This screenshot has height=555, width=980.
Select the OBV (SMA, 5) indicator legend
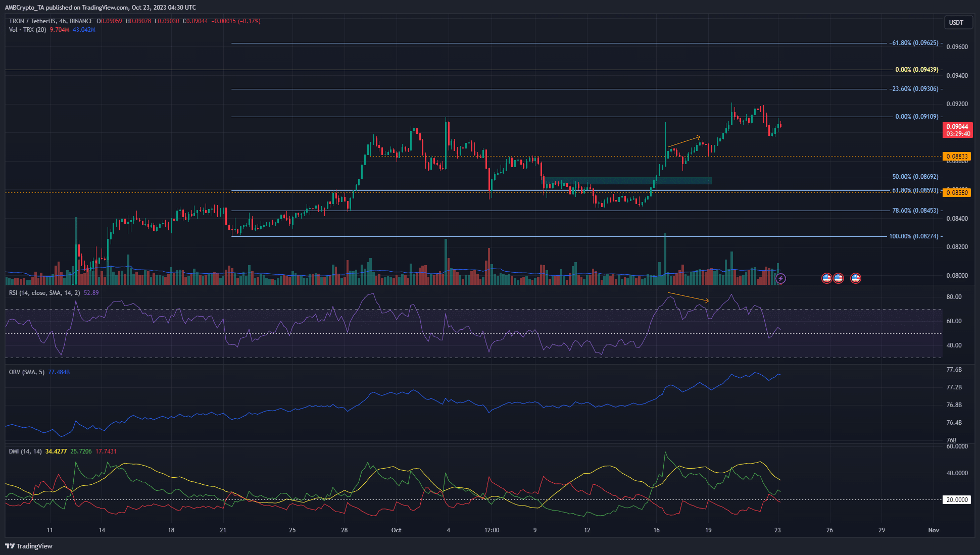27,372
